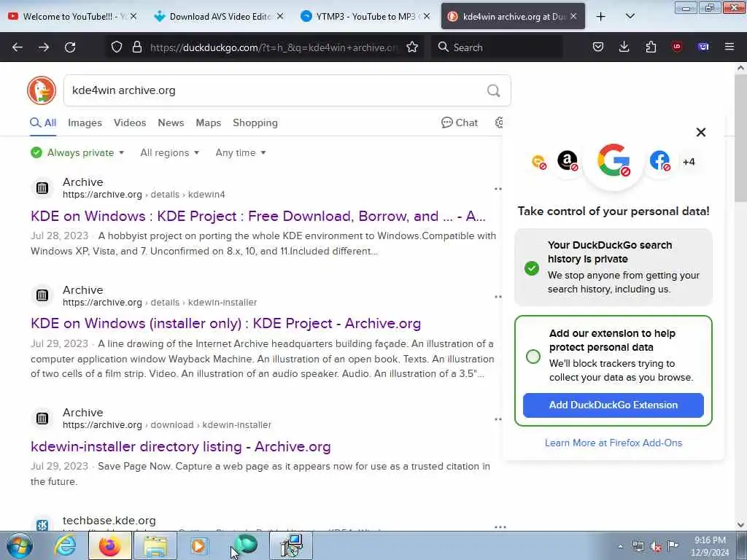Open a new browser tab

(x=601, y=17)
